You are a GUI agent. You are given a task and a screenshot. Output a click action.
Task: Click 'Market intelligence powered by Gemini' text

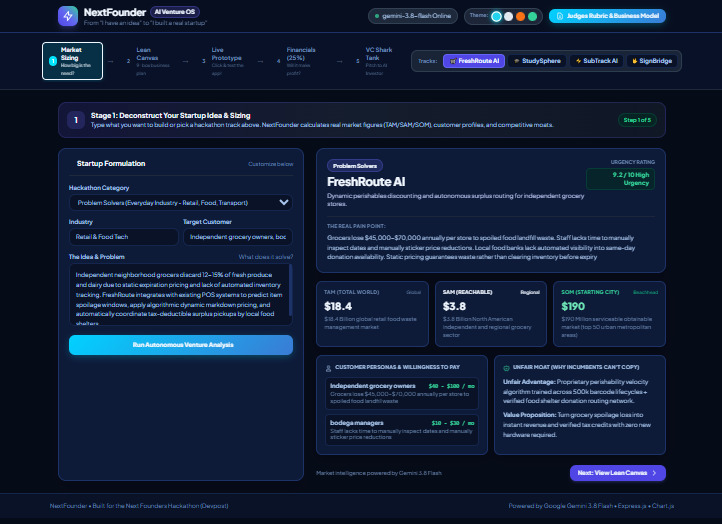point(378,473)
